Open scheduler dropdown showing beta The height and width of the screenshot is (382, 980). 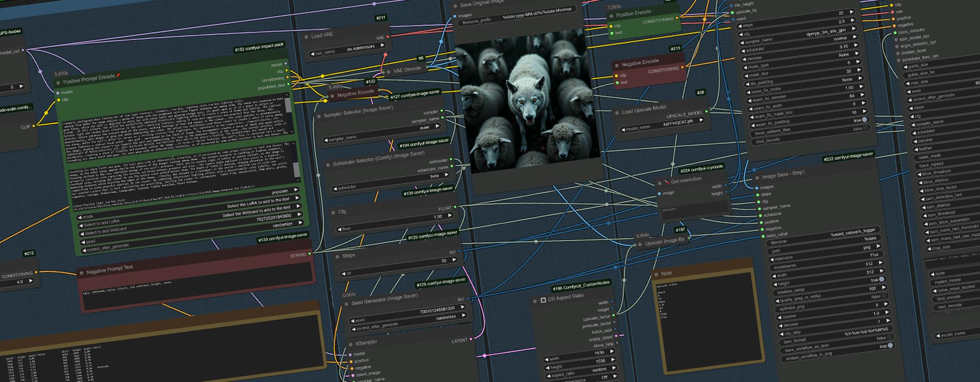pos(391,181)
